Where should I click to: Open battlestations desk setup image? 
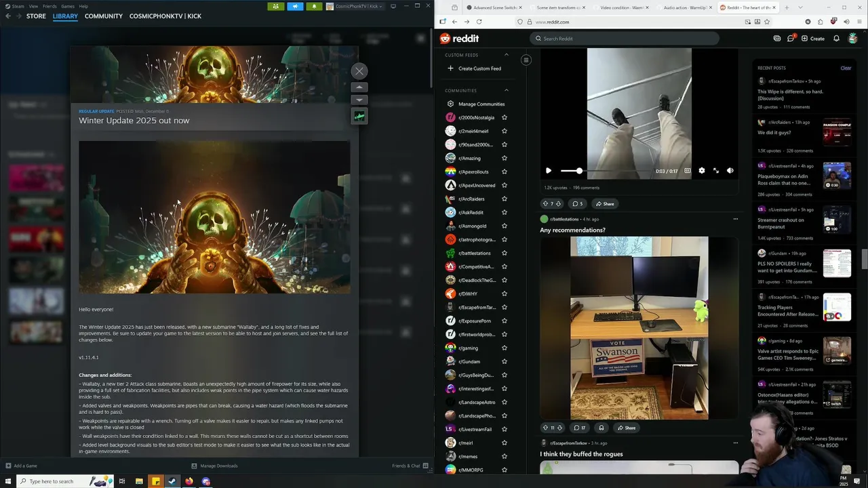(639, 328)
